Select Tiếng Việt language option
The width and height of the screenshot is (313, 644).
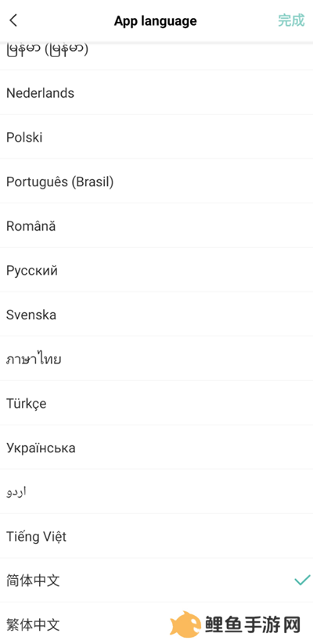pos(156,536)
